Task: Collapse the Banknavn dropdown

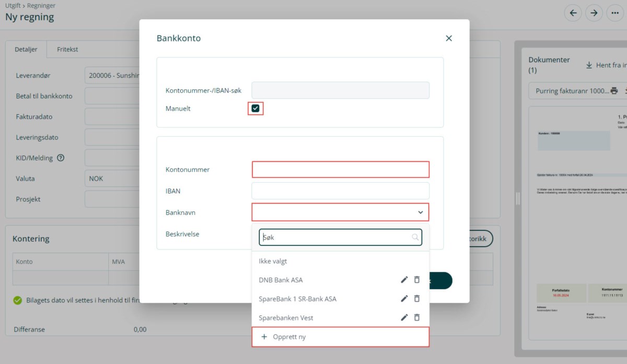Action: coord(420,213)
